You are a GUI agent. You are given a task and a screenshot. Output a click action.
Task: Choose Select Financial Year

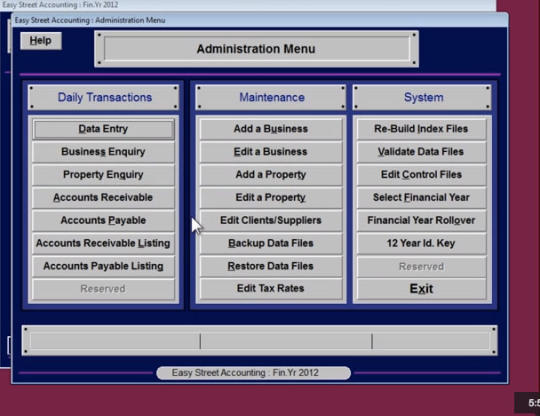click(422, 197)
